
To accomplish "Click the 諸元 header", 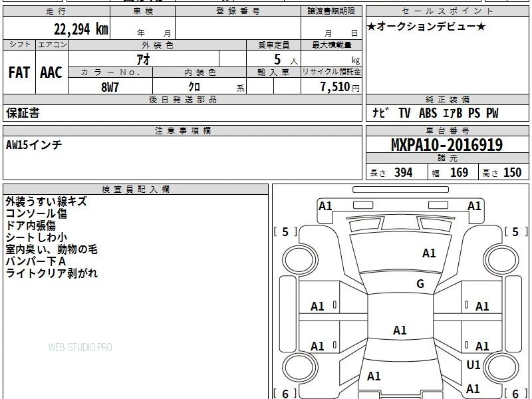I will (447, 158).
